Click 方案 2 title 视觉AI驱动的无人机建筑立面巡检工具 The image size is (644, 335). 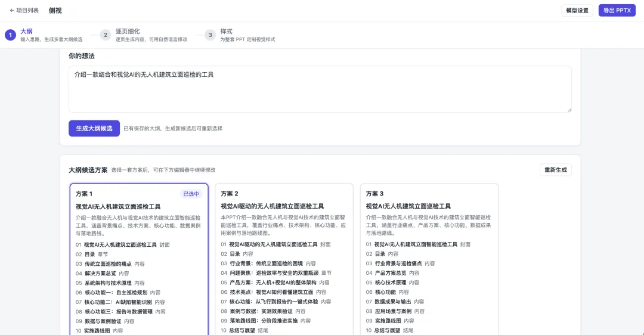point(273,206)
